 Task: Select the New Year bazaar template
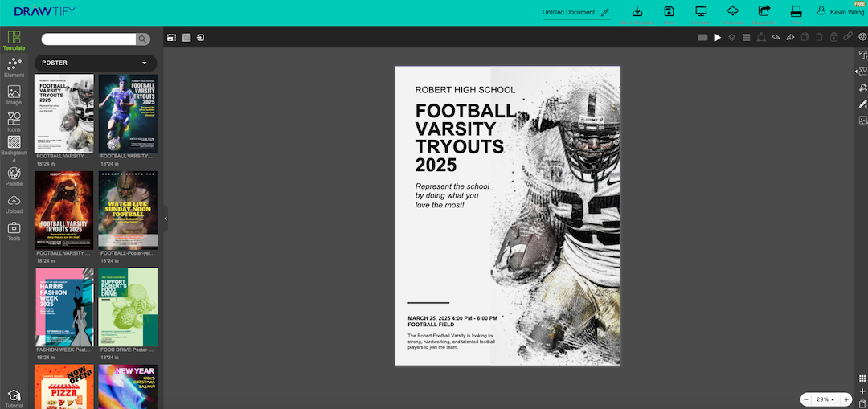[128, 387]
